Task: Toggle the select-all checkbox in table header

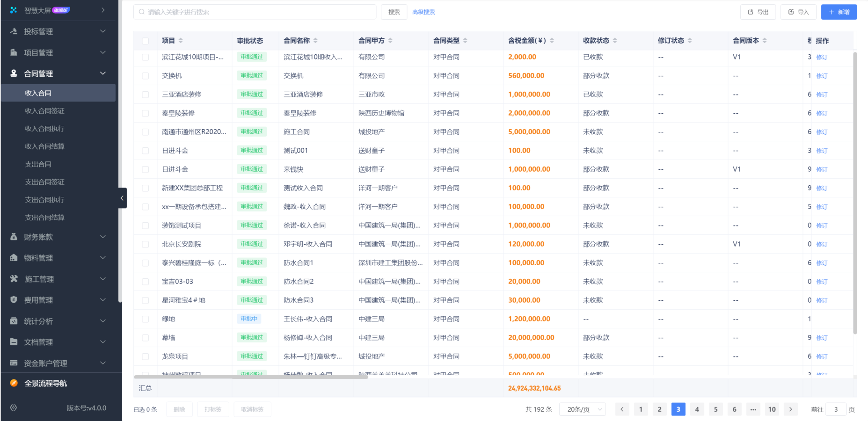Action: click(x=145, y=41)
